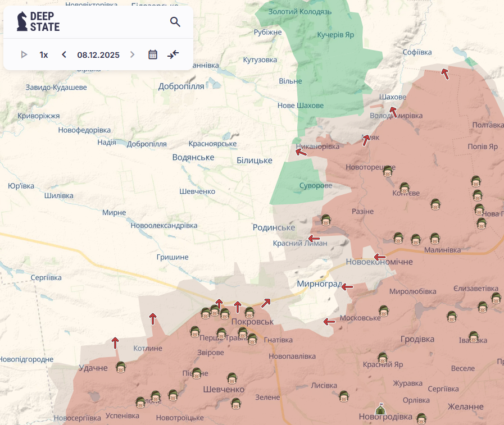Select the unit icon under Новоторецьке
504x425 pixels.
pos(388,172)
